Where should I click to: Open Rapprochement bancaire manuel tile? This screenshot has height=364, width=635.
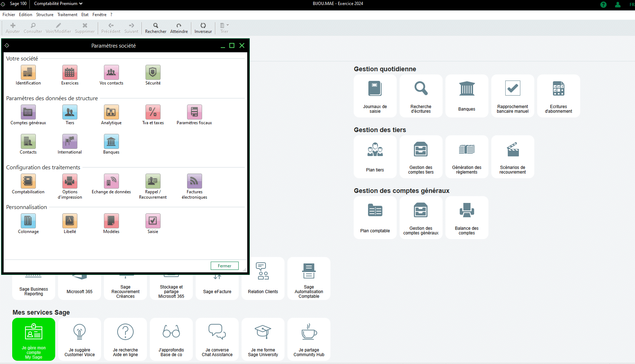tap(513, 96)
